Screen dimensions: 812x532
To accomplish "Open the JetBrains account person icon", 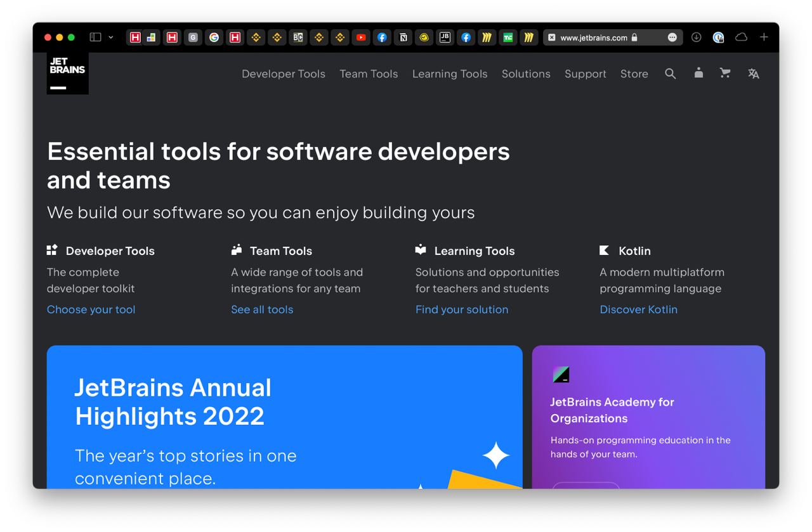I will [x=698, y=73].
